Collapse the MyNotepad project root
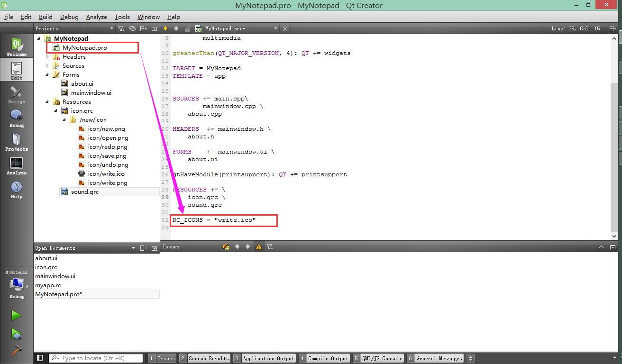The width and height of the screenshot is (622, 364). pyautogui.click(x=39, y=38)
